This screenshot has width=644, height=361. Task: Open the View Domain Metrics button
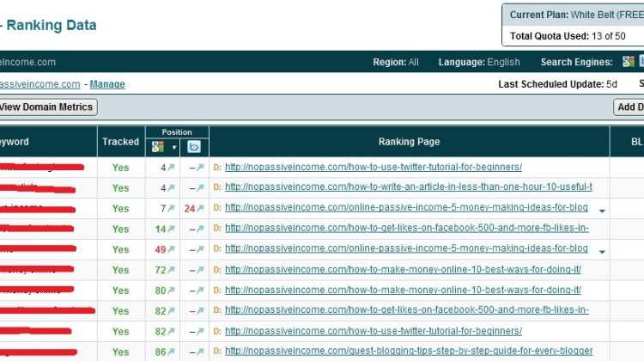pos(46,107)
